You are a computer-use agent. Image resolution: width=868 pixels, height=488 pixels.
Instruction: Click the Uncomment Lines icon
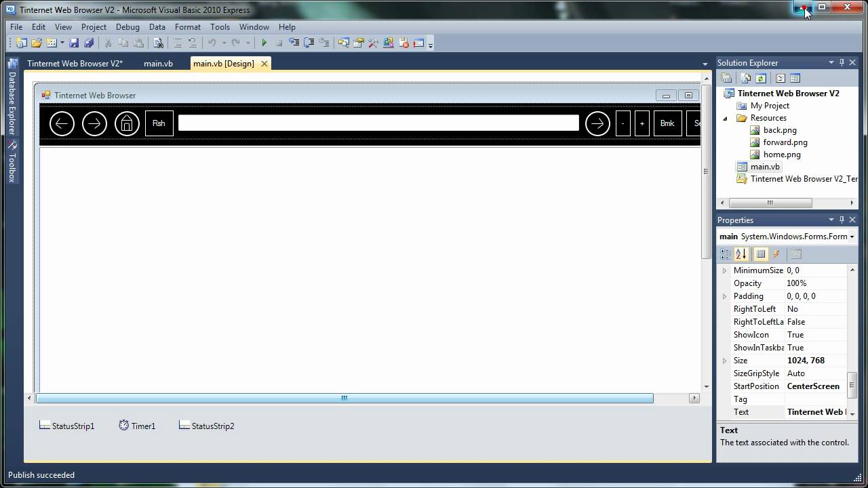pyautogui.click(x=193, y=43)
